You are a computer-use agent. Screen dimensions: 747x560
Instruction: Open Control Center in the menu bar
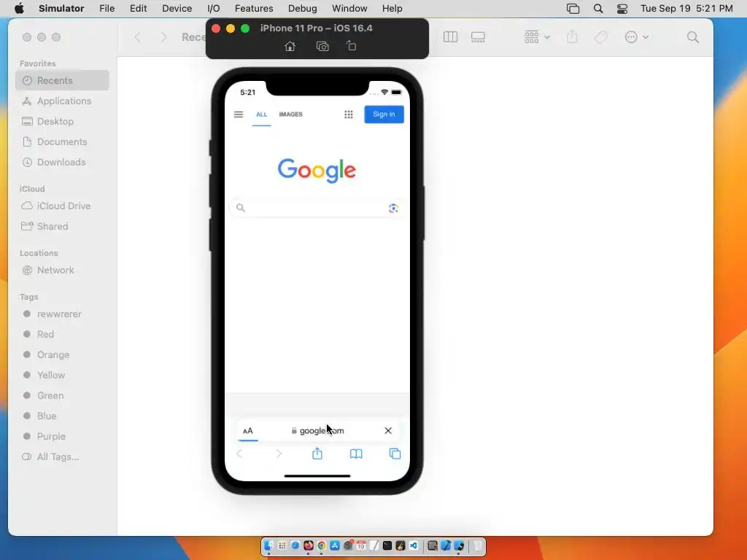point(622,9)
